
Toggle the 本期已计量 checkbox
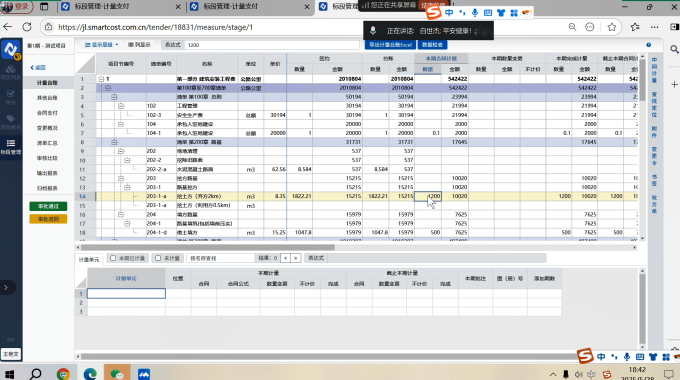coord(113,258)
